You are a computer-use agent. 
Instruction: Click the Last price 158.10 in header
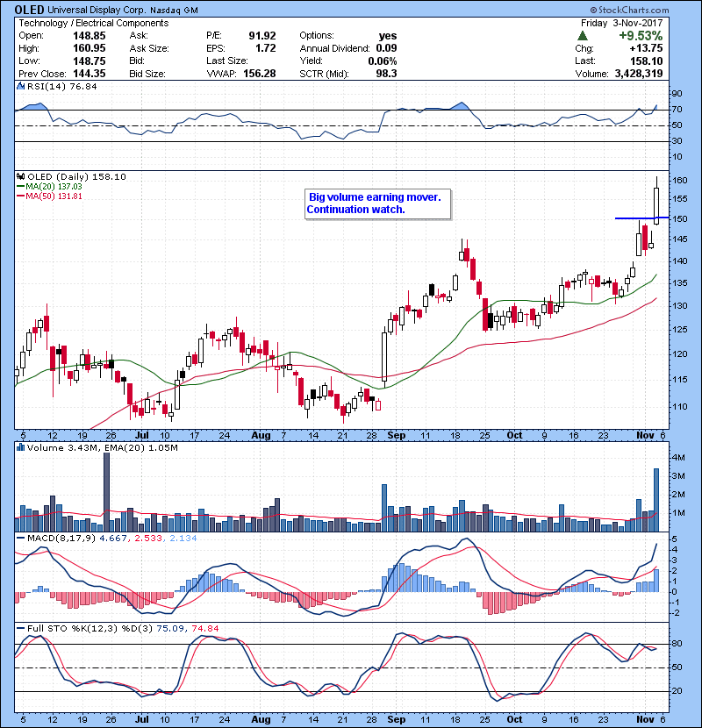click(x=646, y=61)
